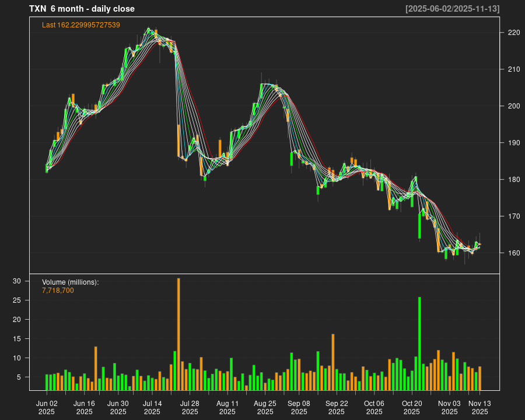
Task: Click the tallest green volume bar in October
Action: coord(419,343)
